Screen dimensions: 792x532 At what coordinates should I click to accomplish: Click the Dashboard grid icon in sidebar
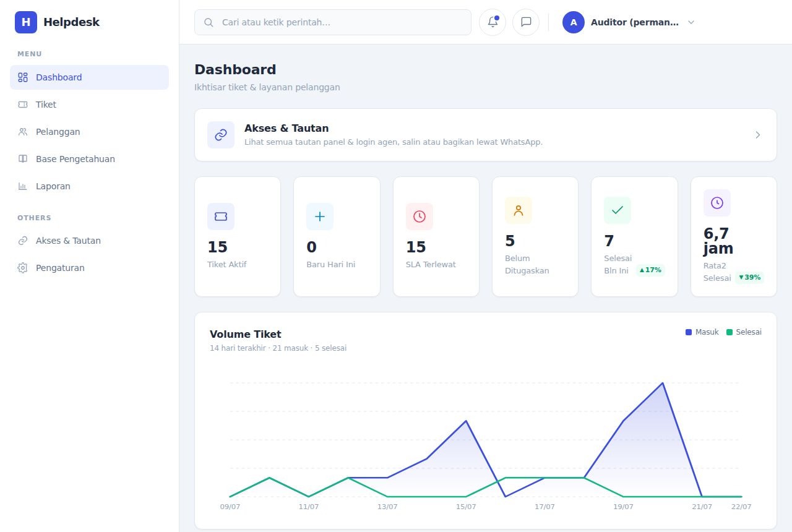pyautogui.click(x=23, y=77)
